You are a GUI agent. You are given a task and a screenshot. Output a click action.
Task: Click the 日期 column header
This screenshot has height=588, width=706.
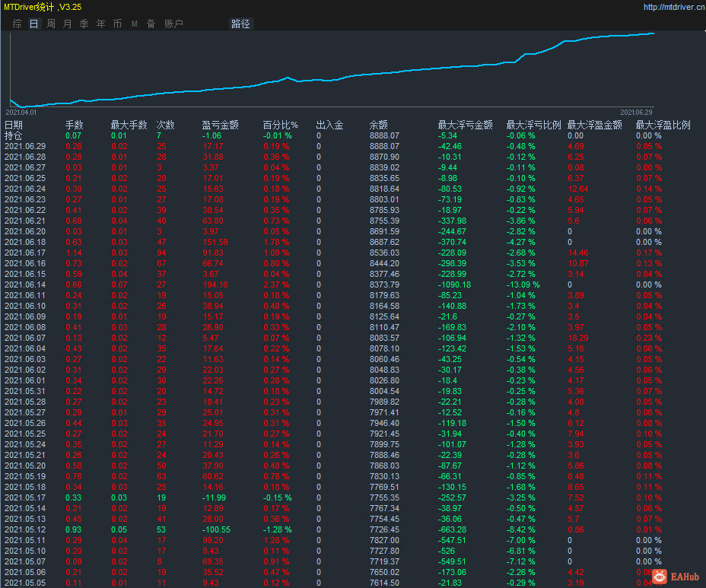(x=14, y=125)
